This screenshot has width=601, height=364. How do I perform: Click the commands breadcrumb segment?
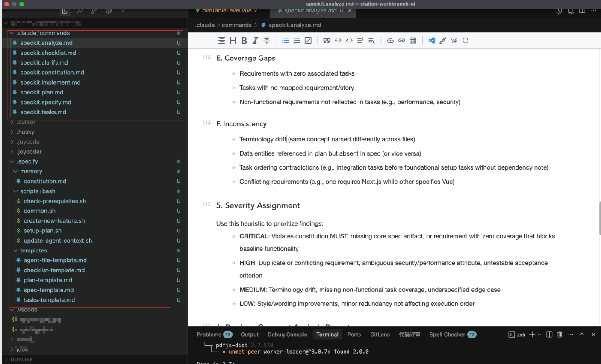click(237, 25)
